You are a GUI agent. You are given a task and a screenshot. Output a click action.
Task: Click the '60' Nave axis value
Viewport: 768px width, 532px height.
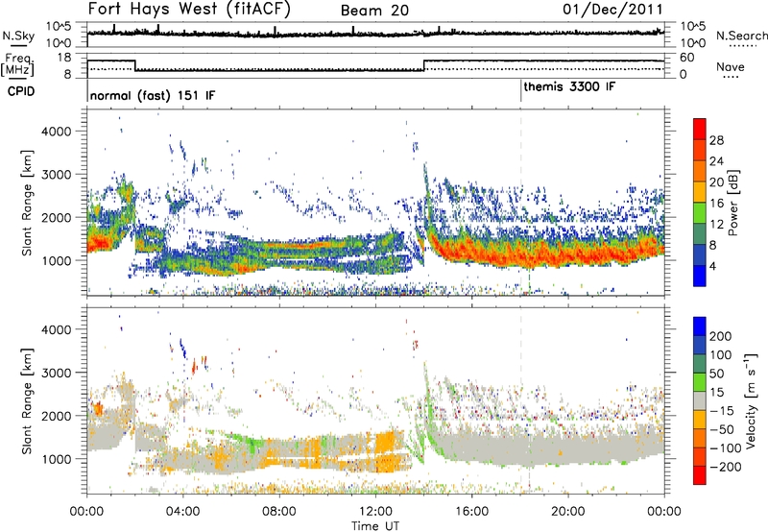click(686, 58)
